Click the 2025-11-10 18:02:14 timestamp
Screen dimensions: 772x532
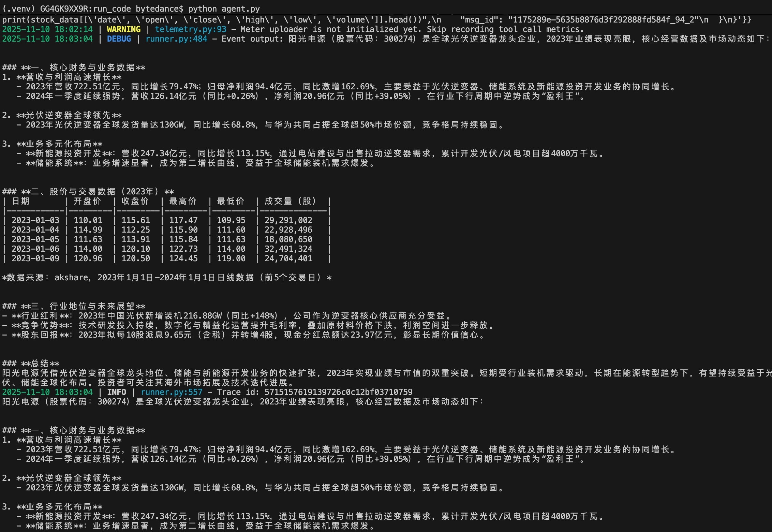[47, 29]
